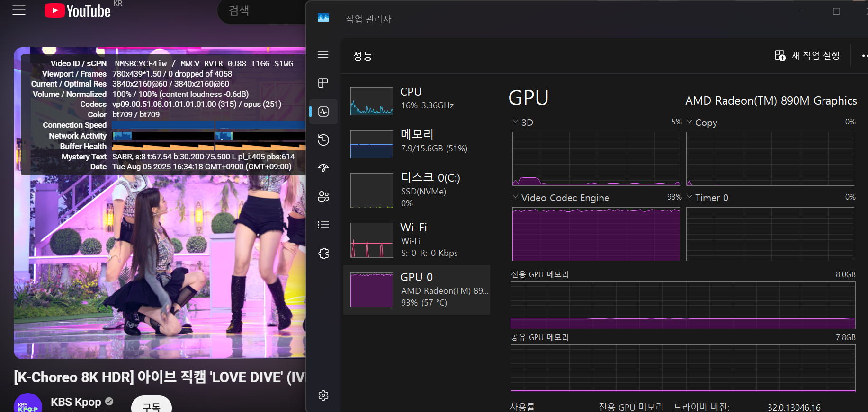
Task: Click '새 작업 실행' run new task button
Action: 807,55
